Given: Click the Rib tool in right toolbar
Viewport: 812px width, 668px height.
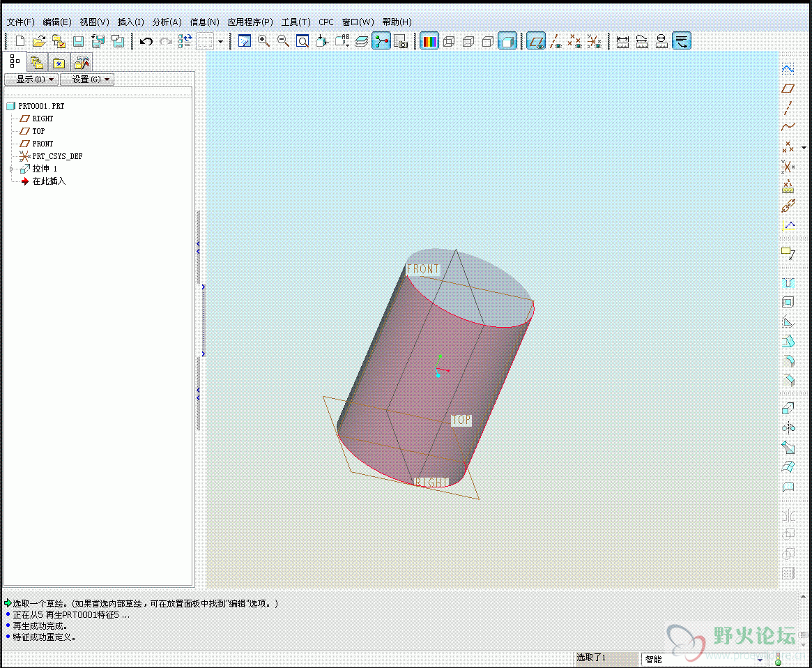Looking at the screenshot, I should click(788, 322).
